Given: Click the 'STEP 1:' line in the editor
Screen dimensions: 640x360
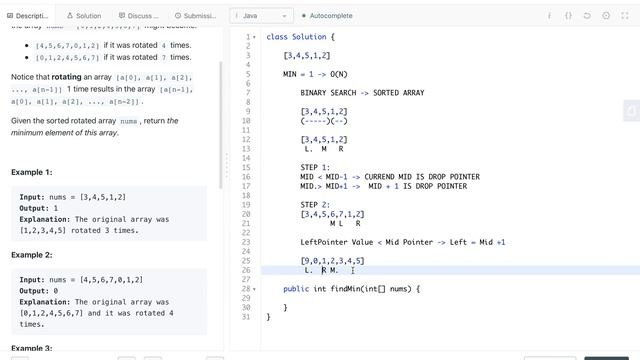Looking at the screenshot, I should [x=315, y=168].
